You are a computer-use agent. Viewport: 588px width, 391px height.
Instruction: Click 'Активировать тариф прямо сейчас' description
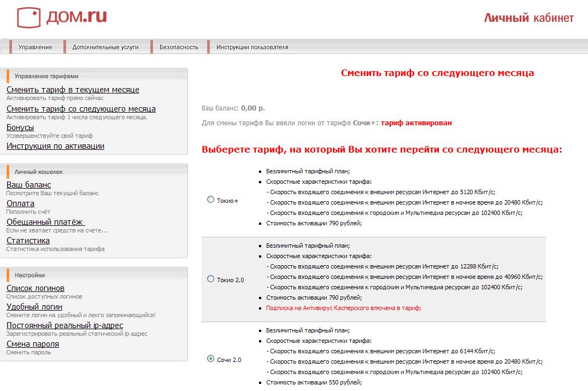click(x=55, y=98)
